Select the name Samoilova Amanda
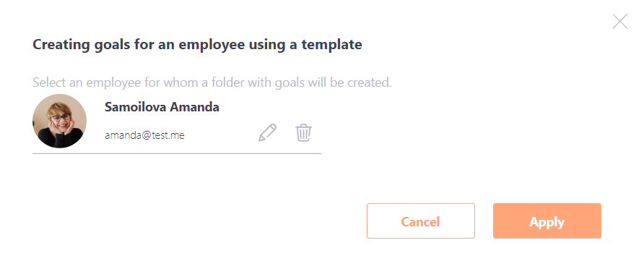 [x=162, y=107]
